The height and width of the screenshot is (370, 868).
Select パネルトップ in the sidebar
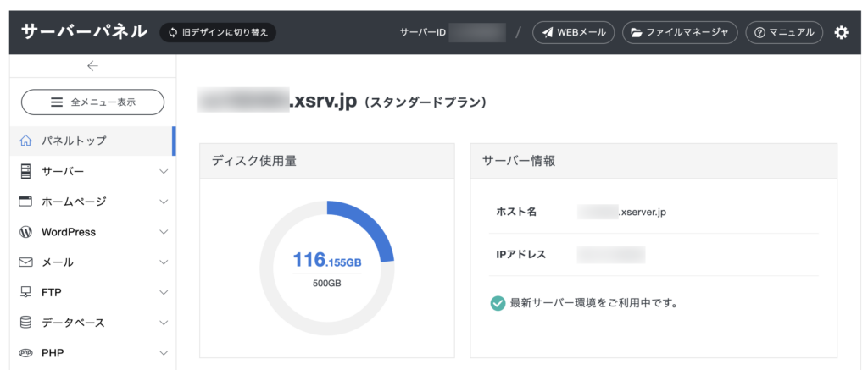pyautogui.click(x=74, y=141)
